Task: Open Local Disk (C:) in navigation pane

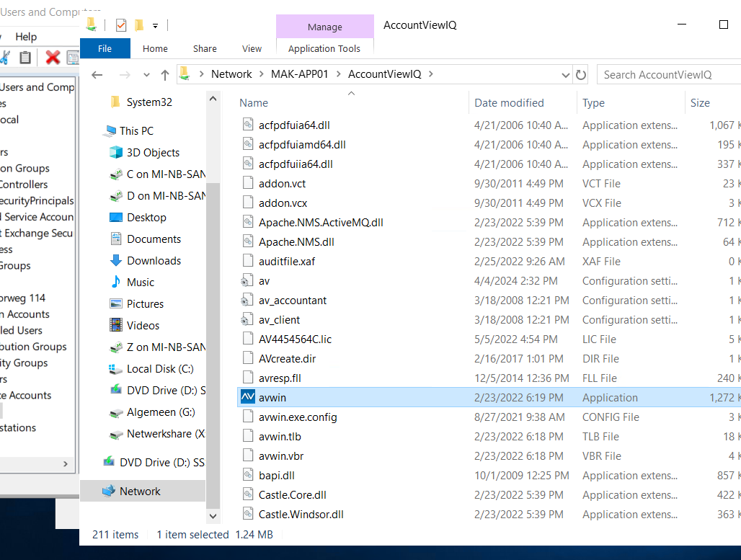Action: (160, 368)
